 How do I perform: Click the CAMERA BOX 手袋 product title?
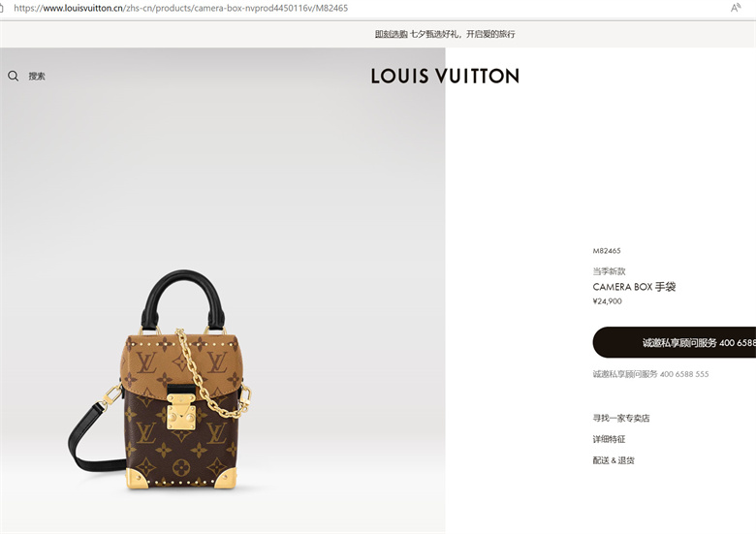[x=634, y=287]
